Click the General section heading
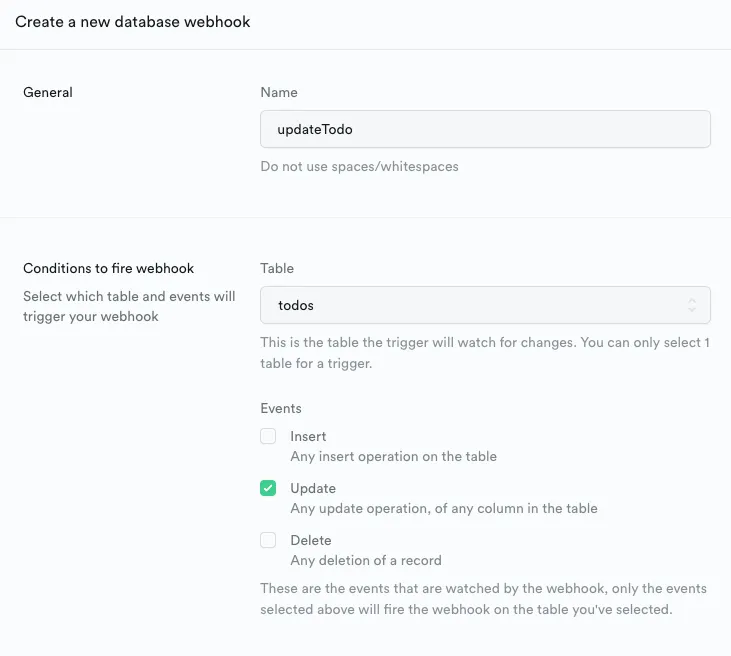 (48, 92)
